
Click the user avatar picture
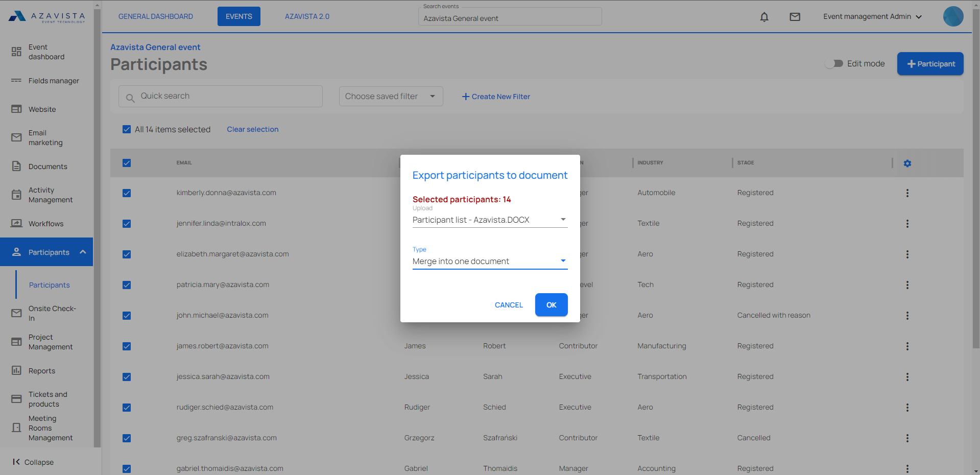tap(953, 16)
